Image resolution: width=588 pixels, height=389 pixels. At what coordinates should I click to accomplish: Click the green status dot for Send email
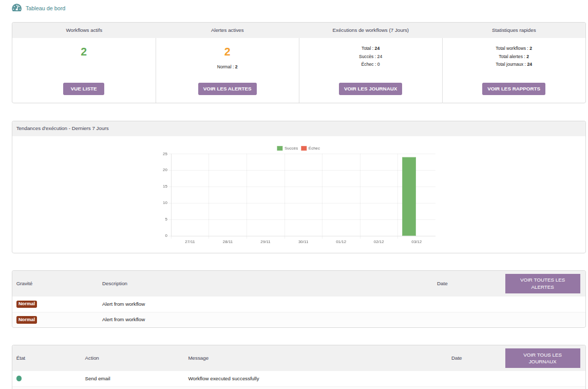[x=19, y=379]
